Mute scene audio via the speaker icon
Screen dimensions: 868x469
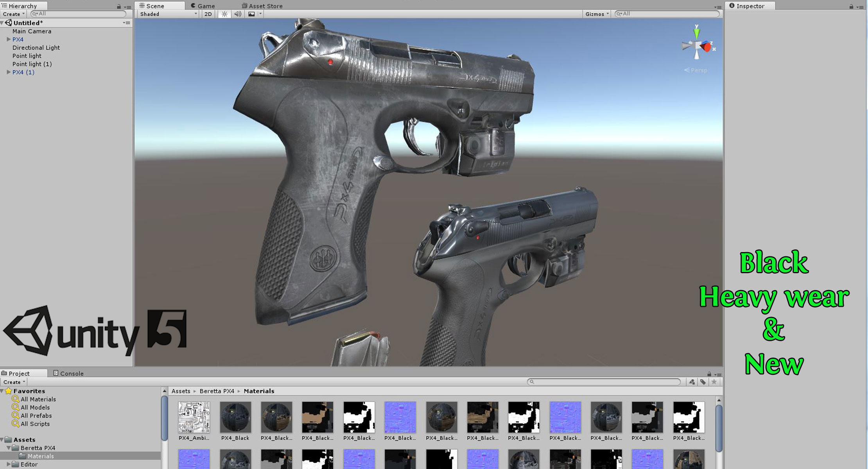237,14
